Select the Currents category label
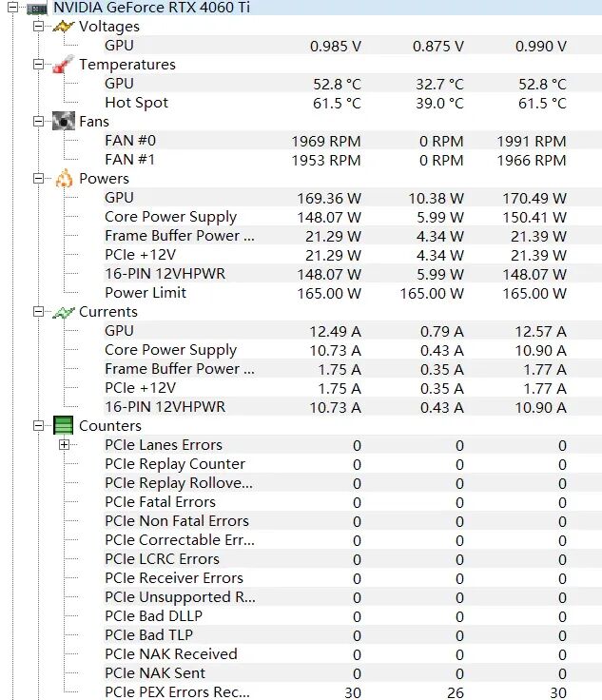Screen dimensions: 602x700 pos(108,312)
